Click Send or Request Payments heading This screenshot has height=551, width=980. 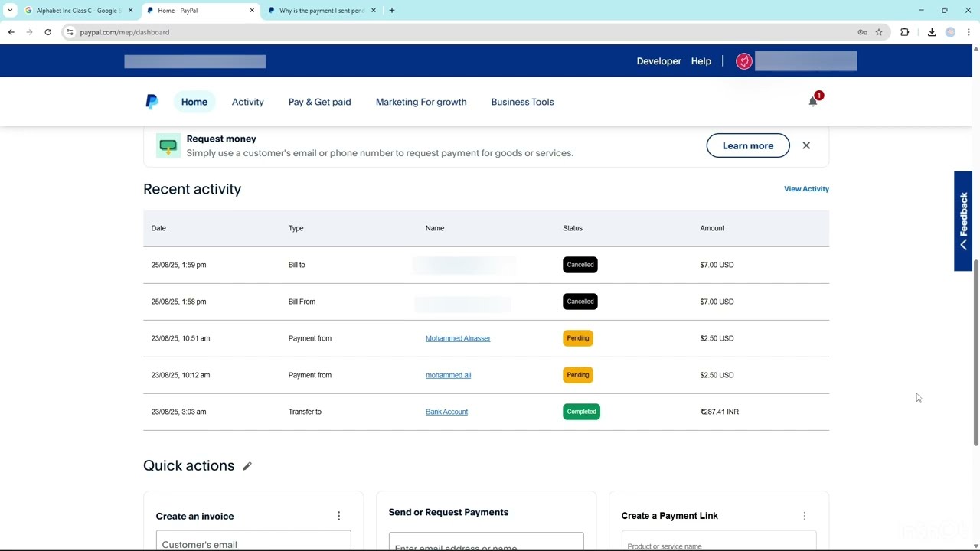pos(449,512)
